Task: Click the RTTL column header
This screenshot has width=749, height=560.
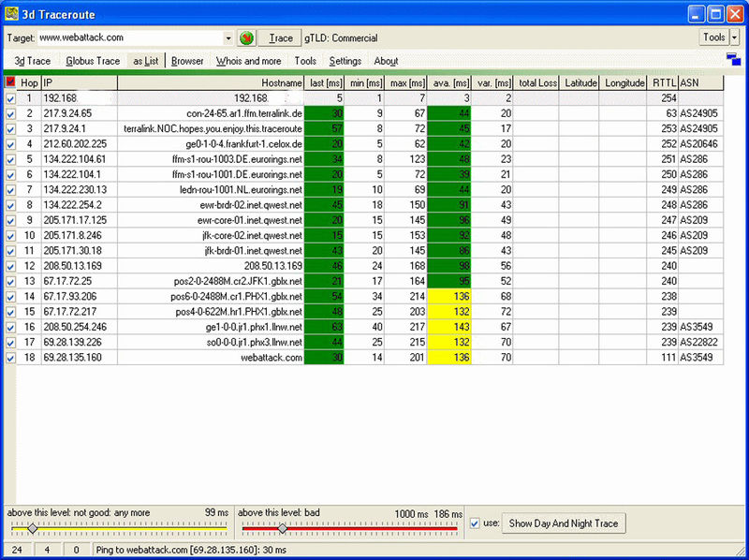Action: click(662, 82)
